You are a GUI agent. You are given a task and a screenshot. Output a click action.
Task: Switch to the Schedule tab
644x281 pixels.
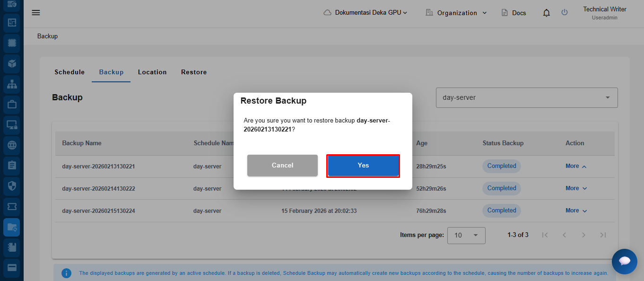click(x=70, y=72)
